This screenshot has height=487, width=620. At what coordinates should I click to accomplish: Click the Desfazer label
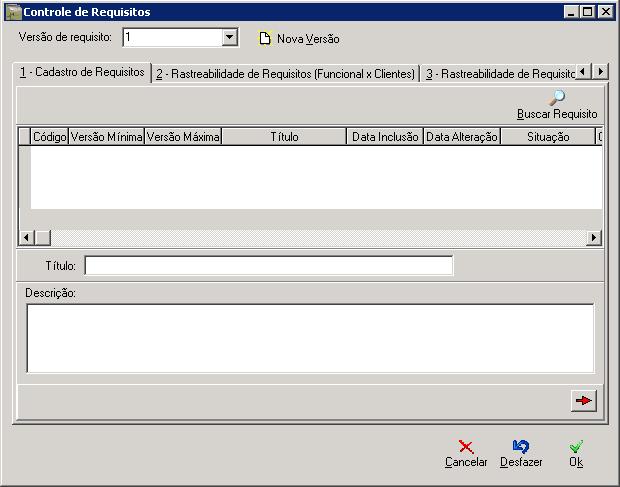[x=521, y=462]
